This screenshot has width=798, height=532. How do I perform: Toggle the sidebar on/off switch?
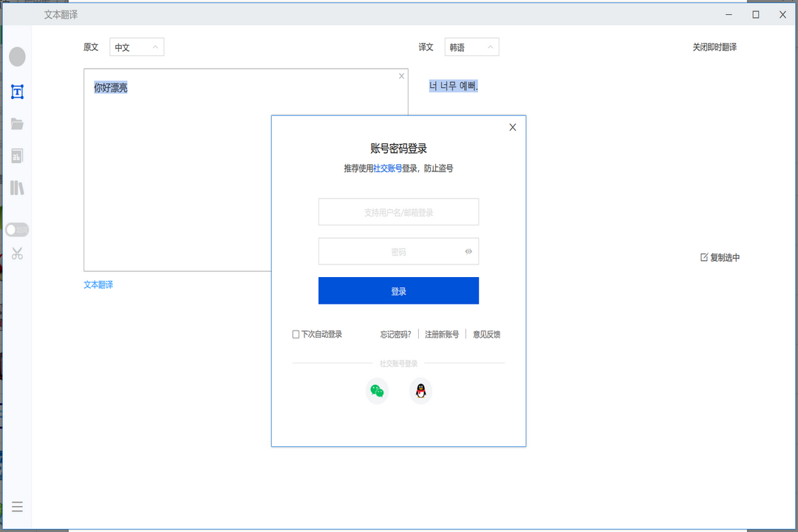click(17, 229)
